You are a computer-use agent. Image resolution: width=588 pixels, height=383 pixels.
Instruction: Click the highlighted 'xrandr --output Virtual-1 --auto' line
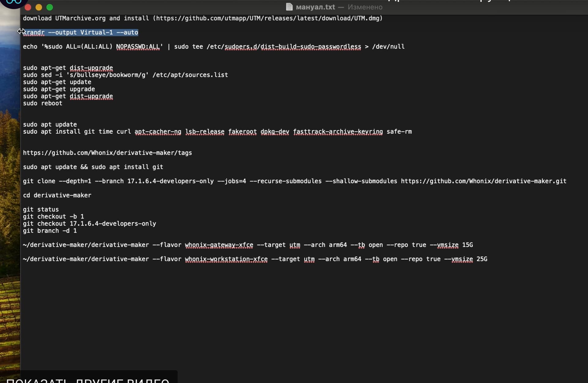(x=81, y=32)
